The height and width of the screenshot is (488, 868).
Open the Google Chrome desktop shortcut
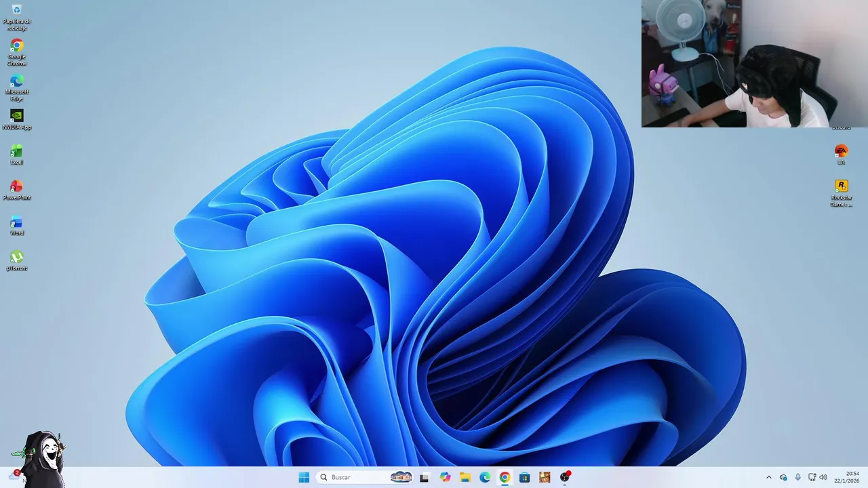click(17, 52)
